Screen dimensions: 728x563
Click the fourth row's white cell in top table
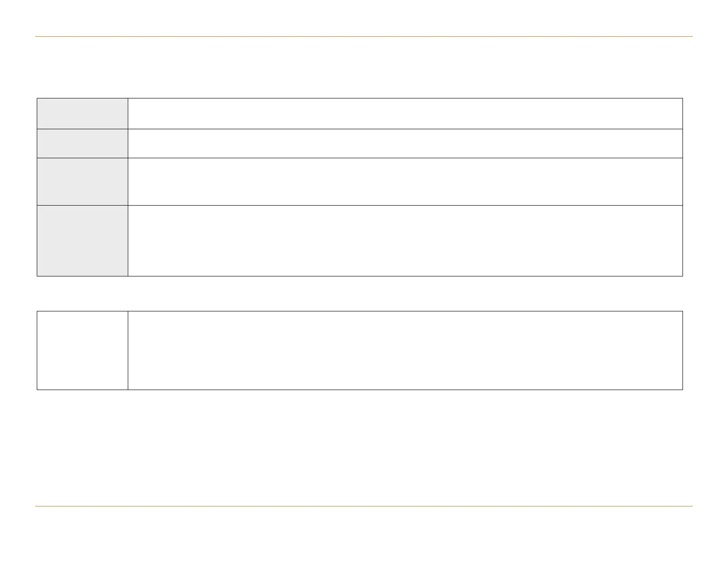[405, 241]
